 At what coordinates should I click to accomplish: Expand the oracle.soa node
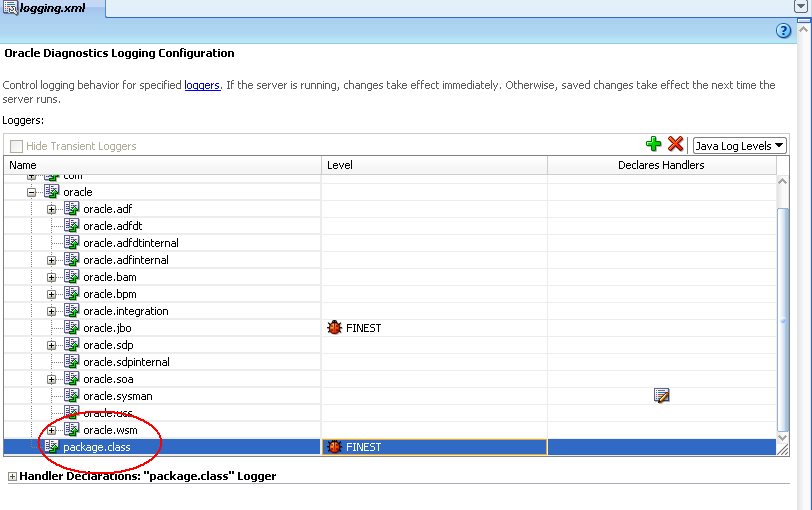(x=51, y=379)
